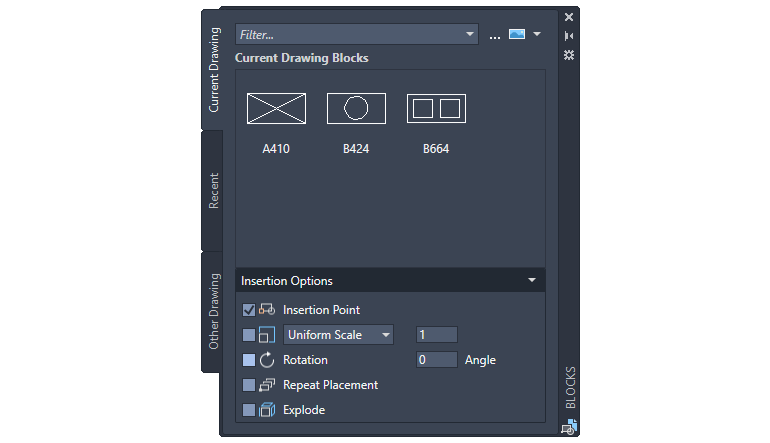
Task: Open the Uniform Scale dropdown
Action: 338,335
